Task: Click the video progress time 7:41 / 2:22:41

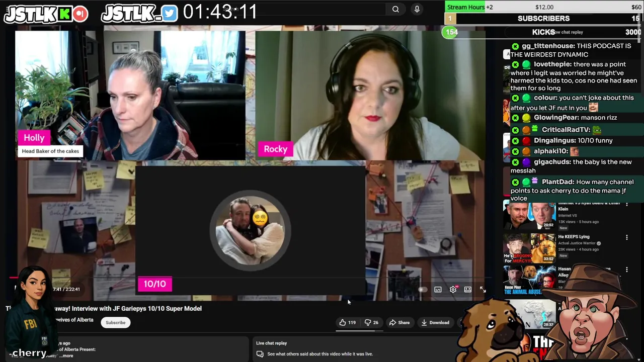Action: [66, 289]
